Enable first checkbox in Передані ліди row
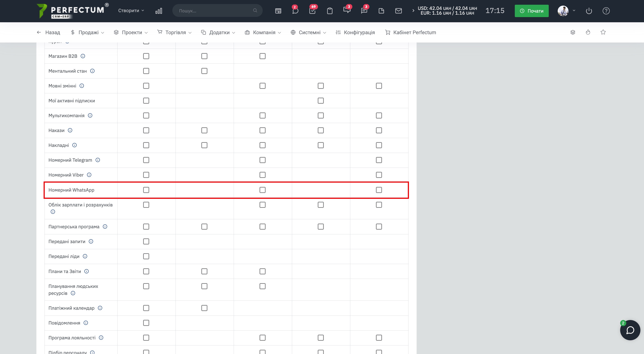Image resolution: width=644 pixels, height=354 pixels. pos(146,256)
